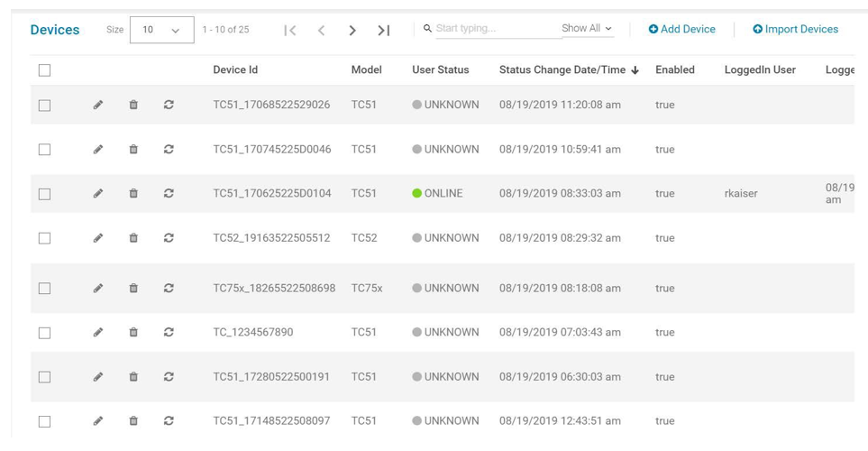Jump to last page of devices
Viewport: 868px width, 451px height.
[x=383, y=30]
